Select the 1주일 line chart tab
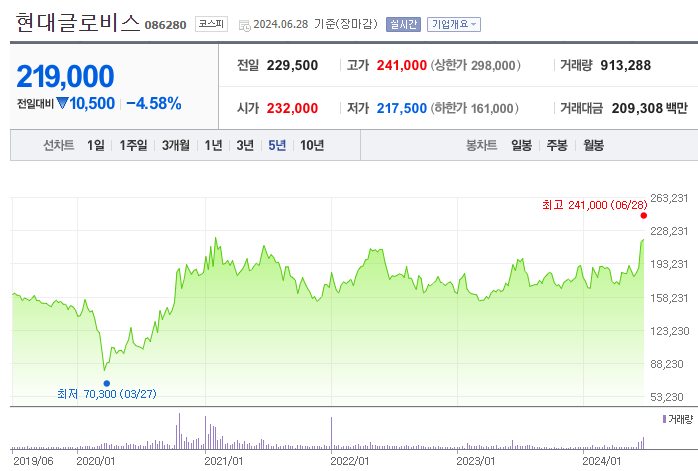The width and height of the screenshot is (698, 471). click(133, 145)
